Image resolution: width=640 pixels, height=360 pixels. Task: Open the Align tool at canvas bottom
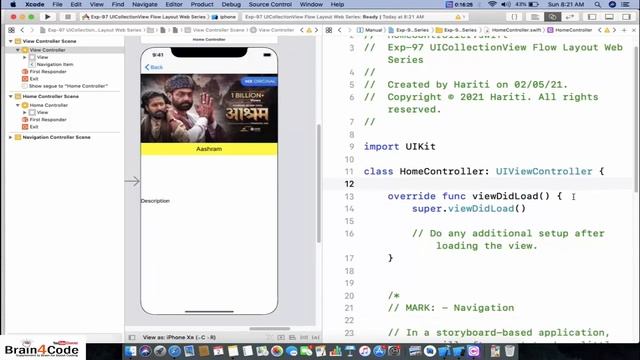[292, 338]
